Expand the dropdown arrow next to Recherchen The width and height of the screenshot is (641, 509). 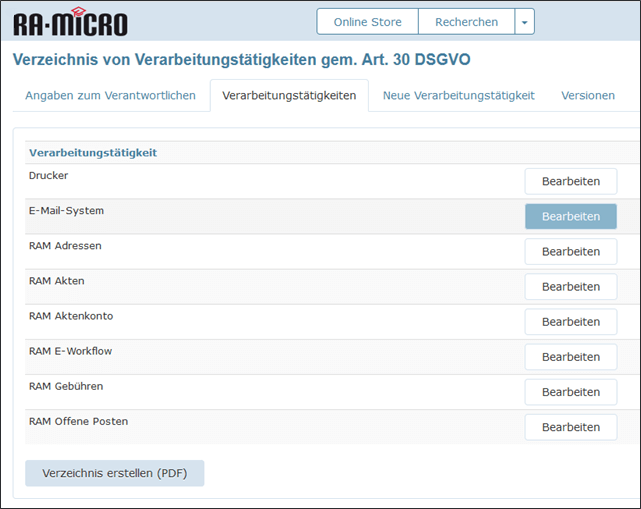tap(525, 22)
